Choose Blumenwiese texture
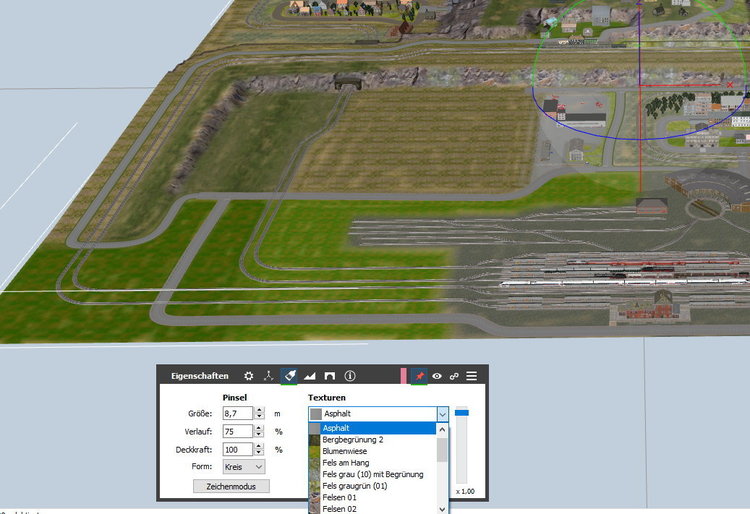This screenshot has width=750, height=514. click(373, 451)
